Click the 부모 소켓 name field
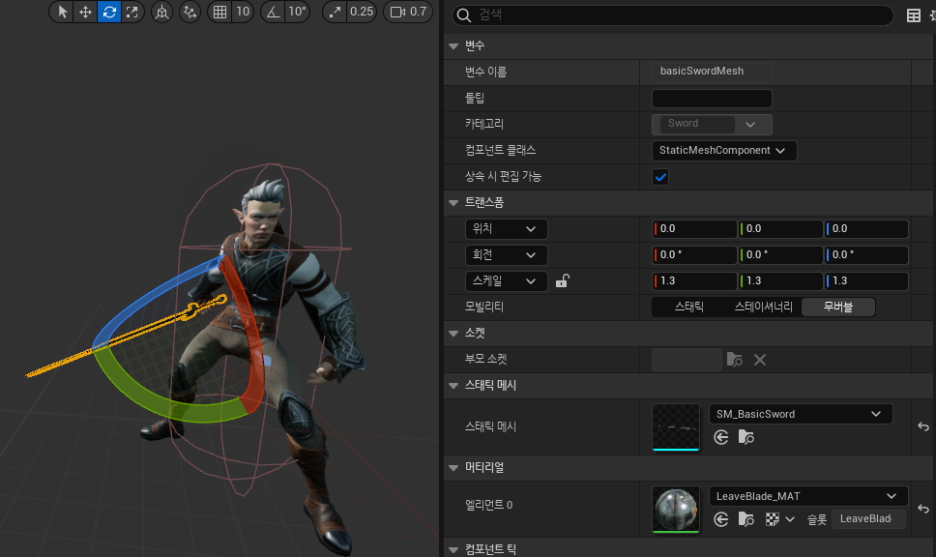Image resolution: width=936 pixels, height=557 pixels. coord(686,360)
